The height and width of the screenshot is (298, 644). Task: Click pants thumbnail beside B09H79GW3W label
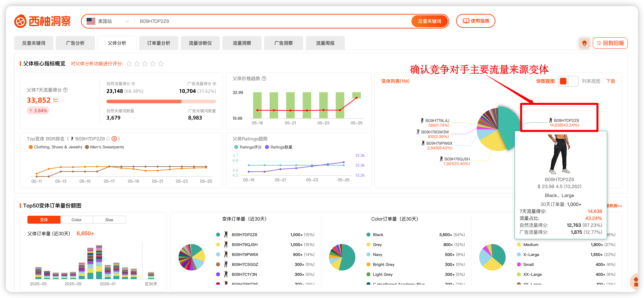418,132
